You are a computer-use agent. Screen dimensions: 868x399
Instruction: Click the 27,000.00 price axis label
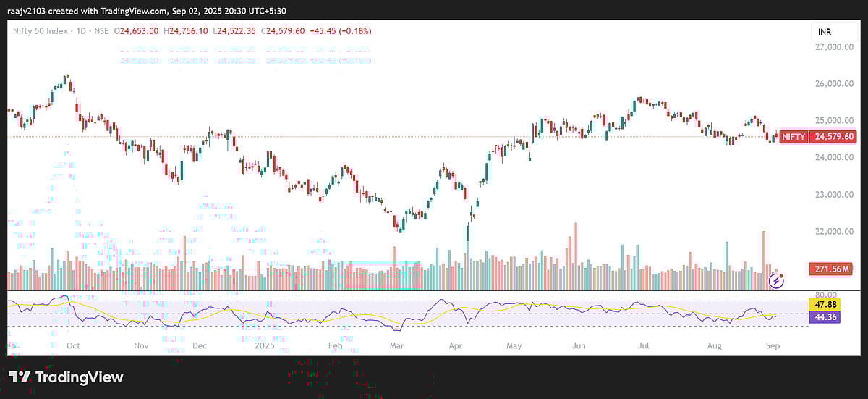[x=835, y=46]
